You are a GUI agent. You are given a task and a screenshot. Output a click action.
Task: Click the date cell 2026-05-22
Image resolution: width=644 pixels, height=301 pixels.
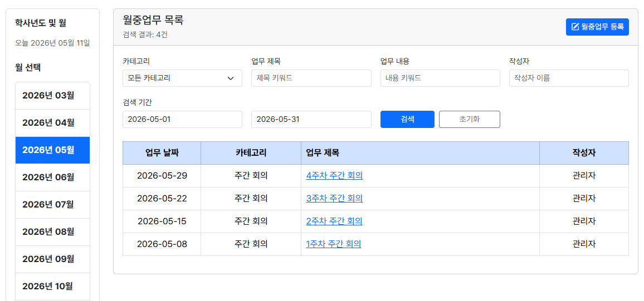162,199
